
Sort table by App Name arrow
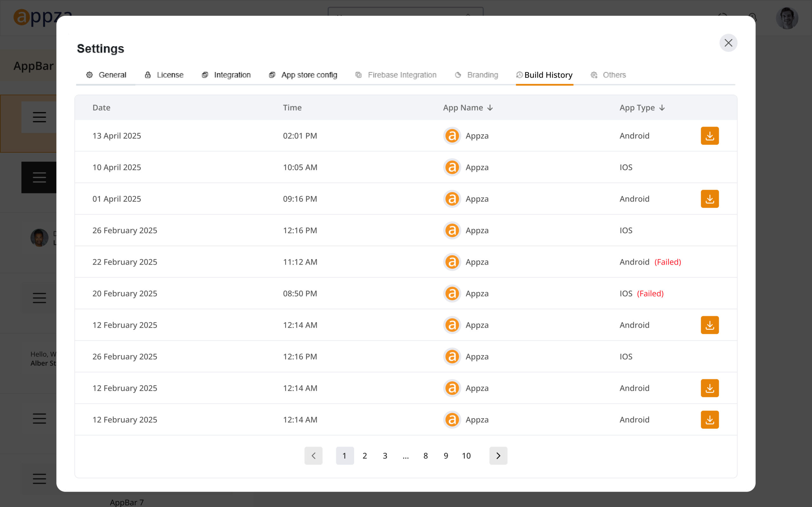490,108
